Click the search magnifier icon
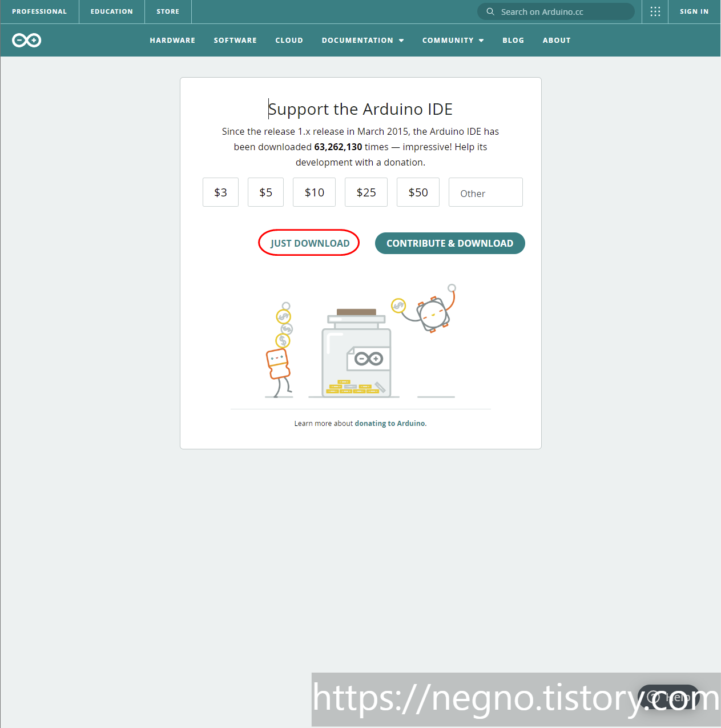Image resolution: width=721 pixels, height=728 pixels. (x=490, y=11)
